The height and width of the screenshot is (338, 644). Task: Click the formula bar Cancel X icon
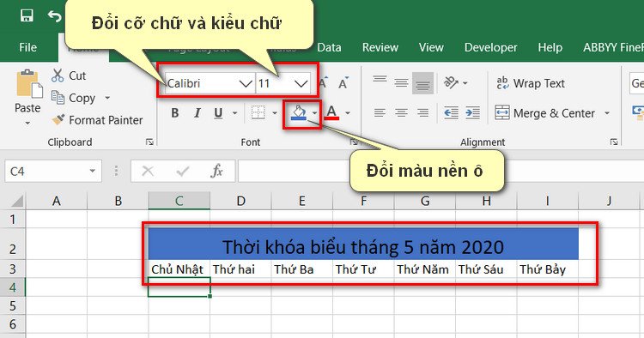tap(148, 171)
